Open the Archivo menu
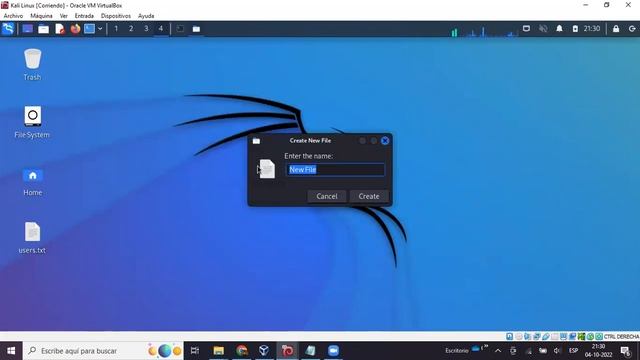This screenshot has width=640, height=360. click(x=13, y=16)
